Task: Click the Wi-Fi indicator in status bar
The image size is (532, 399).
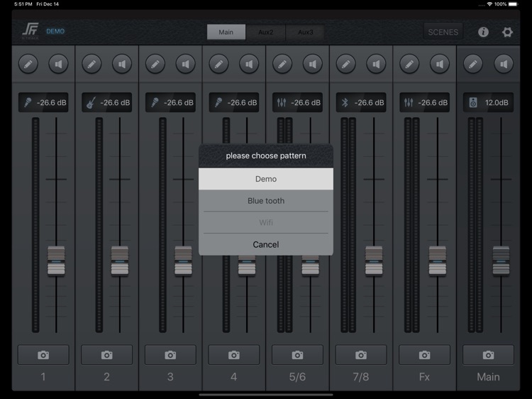Action: (x=489, y=4)
